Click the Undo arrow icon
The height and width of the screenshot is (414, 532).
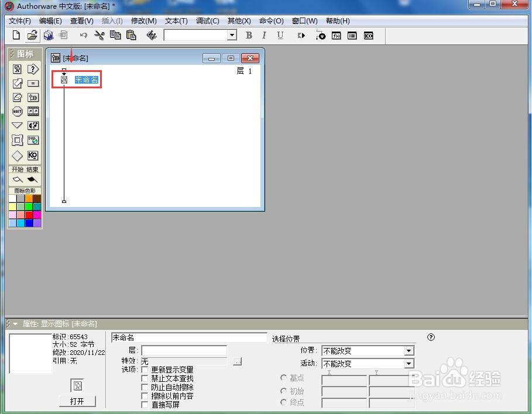(84, 35)
